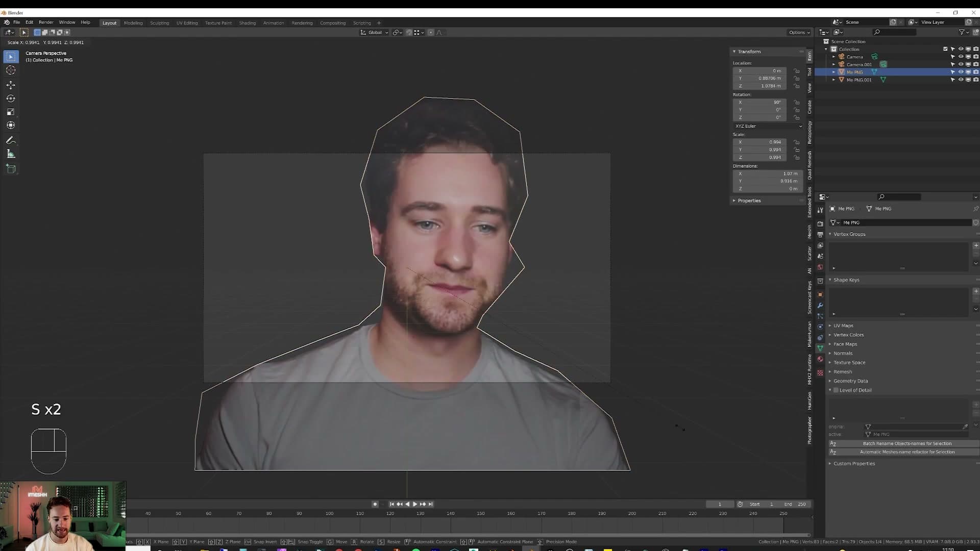The height and width of the screenshot is (551, 980).
Task: Open the XYZ Euler rotation mode dropdown
Action: [x=768, y=126]
